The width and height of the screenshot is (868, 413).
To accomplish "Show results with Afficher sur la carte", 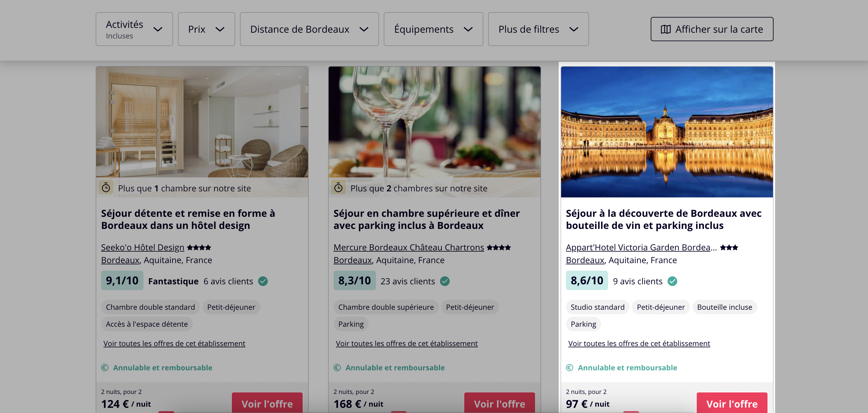I will [712, 29].
